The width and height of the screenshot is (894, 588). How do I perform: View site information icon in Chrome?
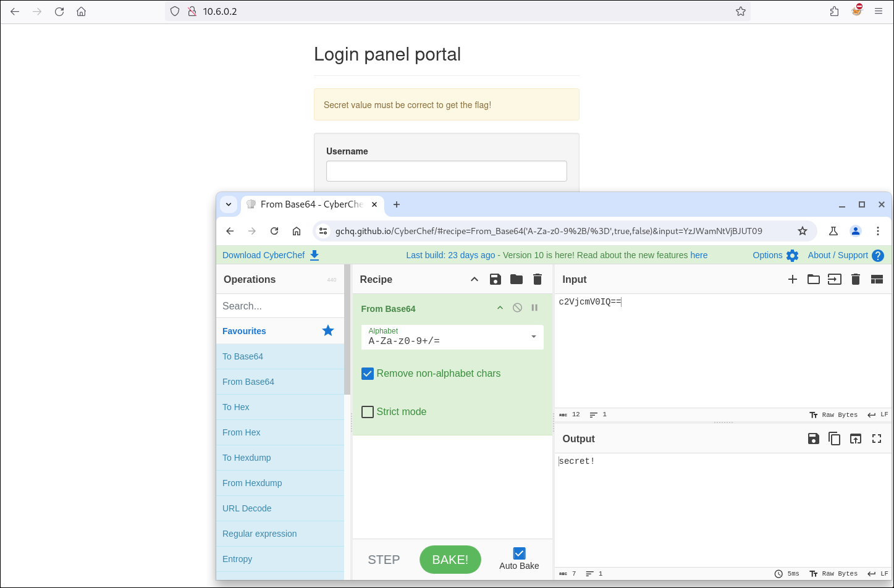click(323, 231)
